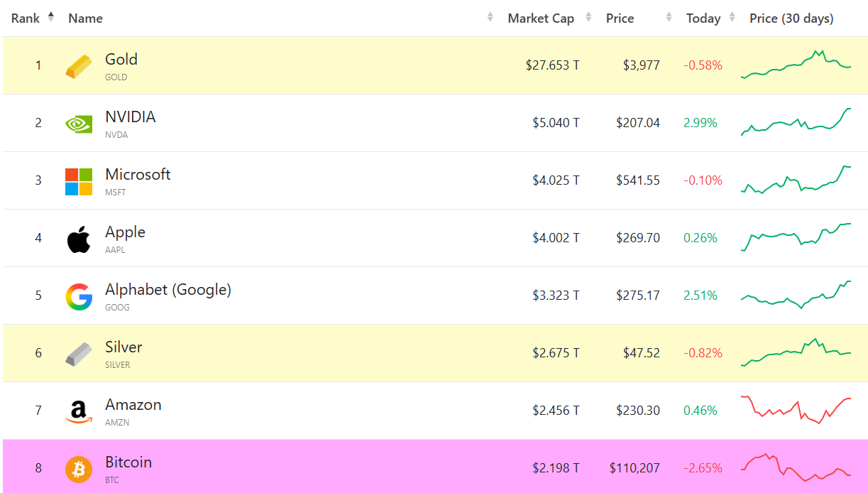Click the NVIDIA logo icon
Screen dimensions: 868x493
tap(79, 124)
